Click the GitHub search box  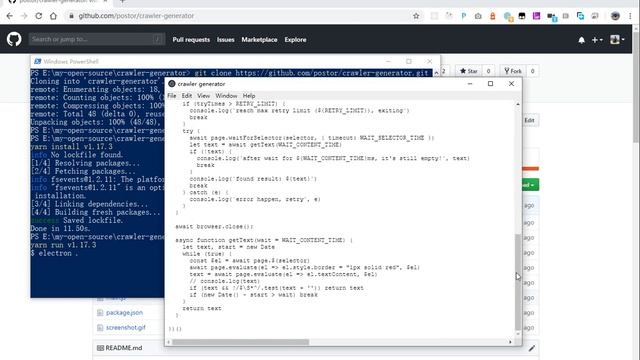(x=97, y=39)
